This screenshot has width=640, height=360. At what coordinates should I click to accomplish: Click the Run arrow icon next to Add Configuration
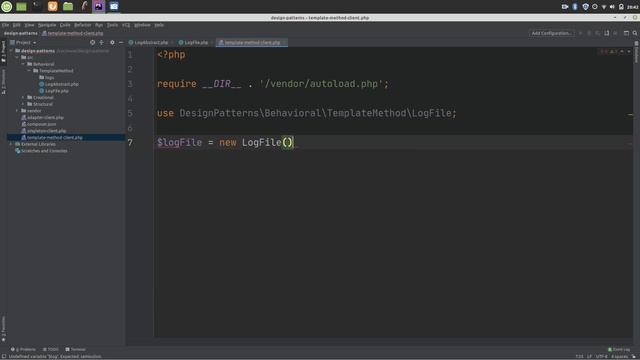pyautogui.click(x=580, y=33)
